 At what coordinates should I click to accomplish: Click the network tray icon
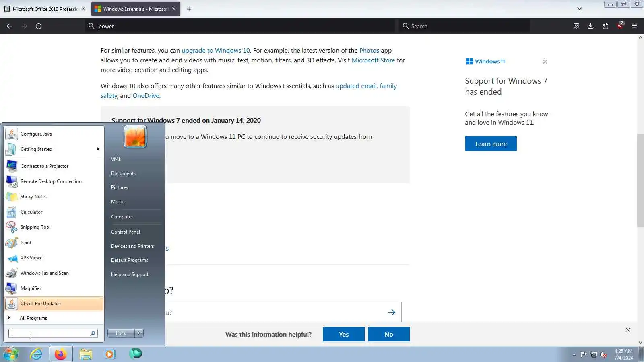pyautogui.click(x=594, y=354)
